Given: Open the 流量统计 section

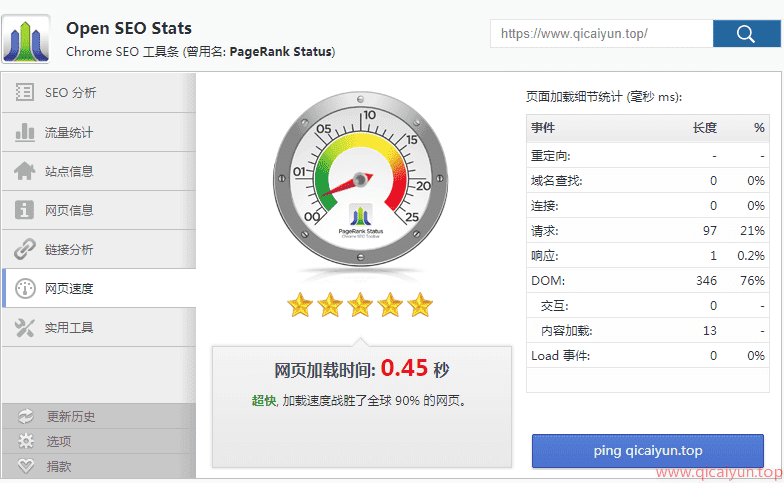Looking at the screenshot, I should click(98, 132).
